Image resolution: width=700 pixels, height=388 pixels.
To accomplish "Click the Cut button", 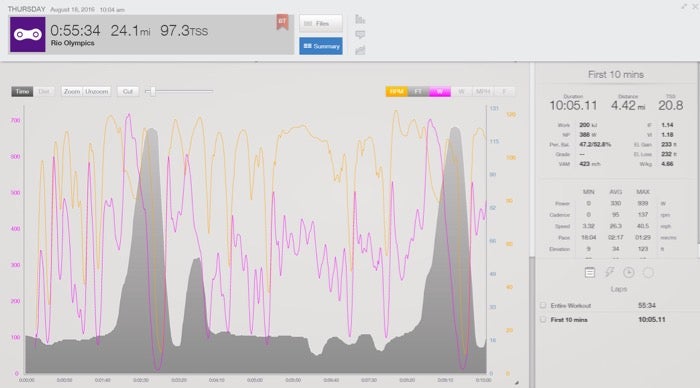I will 128,92.
